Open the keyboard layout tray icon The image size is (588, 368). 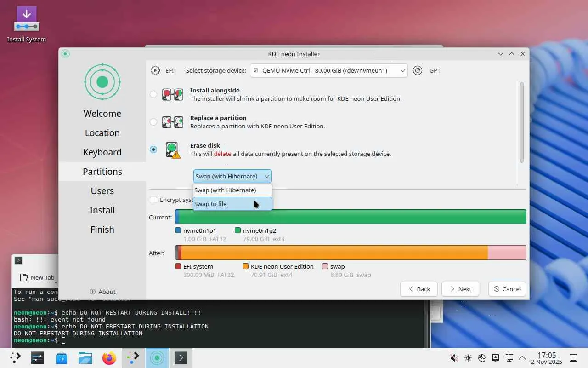495,358
